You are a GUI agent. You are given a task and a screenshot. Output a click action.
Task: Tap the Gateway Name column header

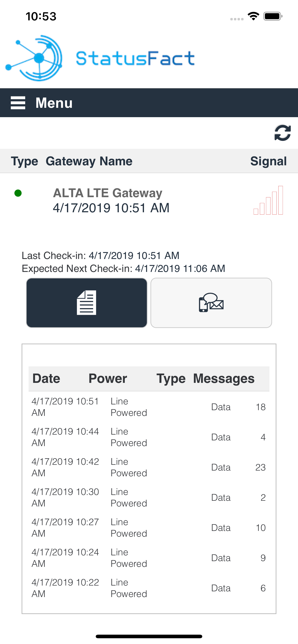[x=89, y=161]
